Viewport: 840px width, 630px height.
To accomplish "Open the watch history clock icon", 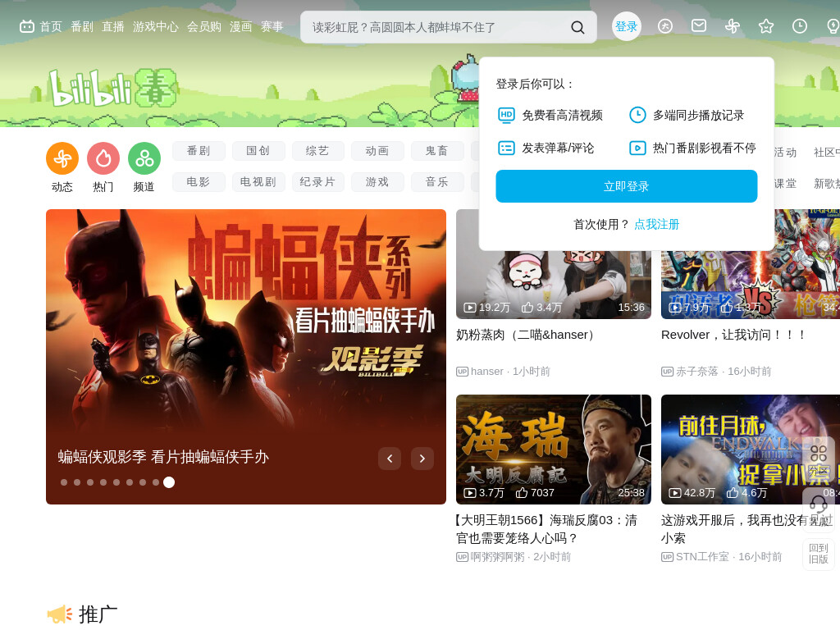I will 799,26.
